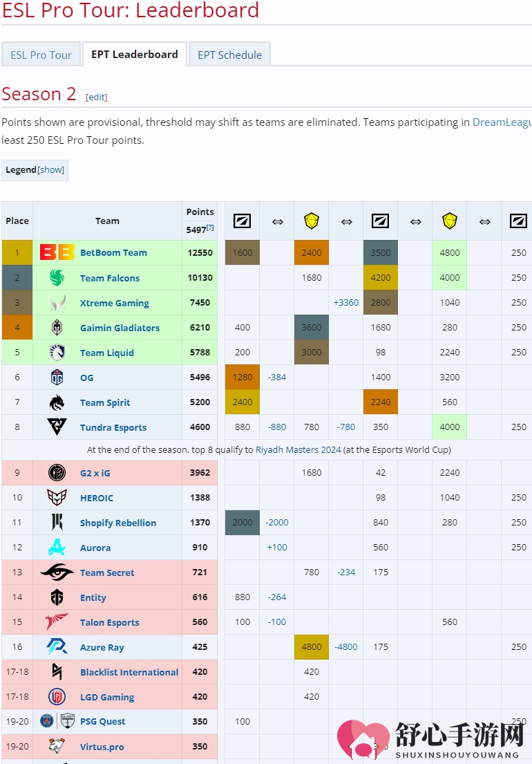The width and height of the screenshot is (532, 764).
Task: Click the 3962 points cell for G2 x iG
Action: (x=200, y=473)
